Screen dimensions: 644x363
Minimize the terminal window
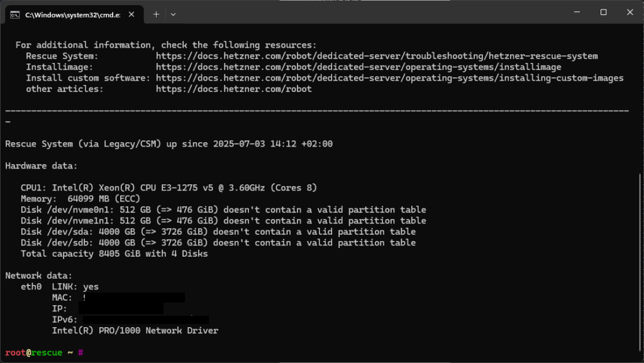pyautogui.click(x=577, y=12)
